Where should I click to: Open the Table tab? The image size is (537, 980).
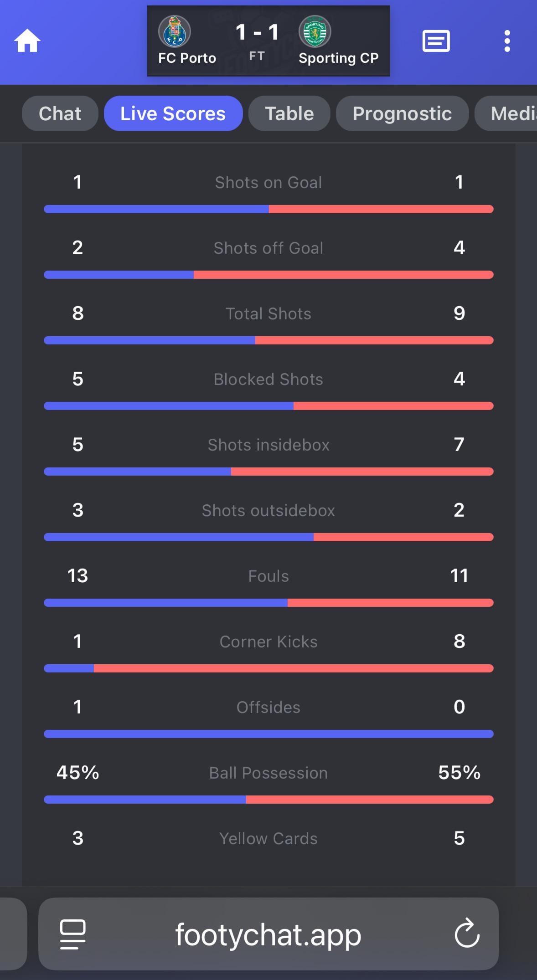pos(289,113)
